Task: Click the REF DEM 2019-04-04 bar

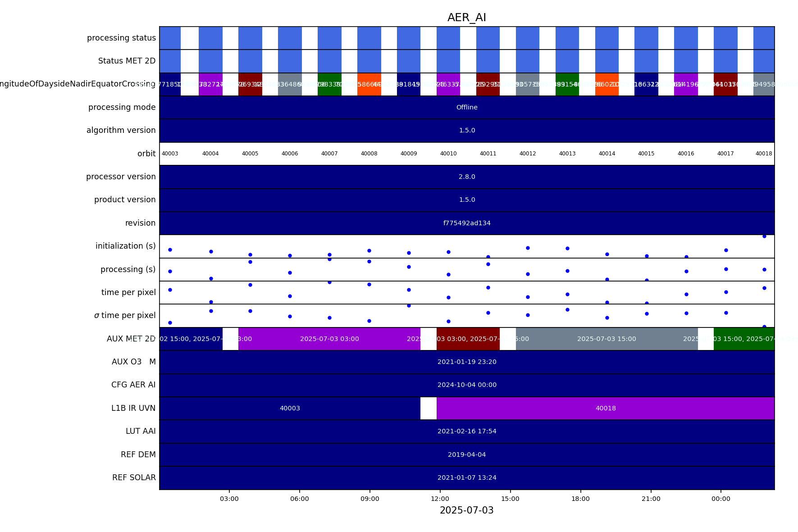Action: [x=466, y=455]
